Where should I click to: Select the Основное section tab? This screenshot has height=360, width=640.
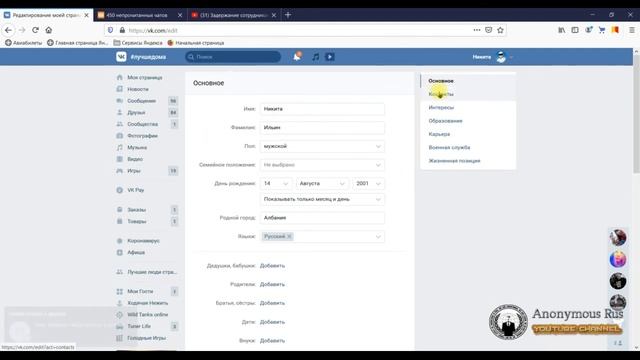click(468, 81)
